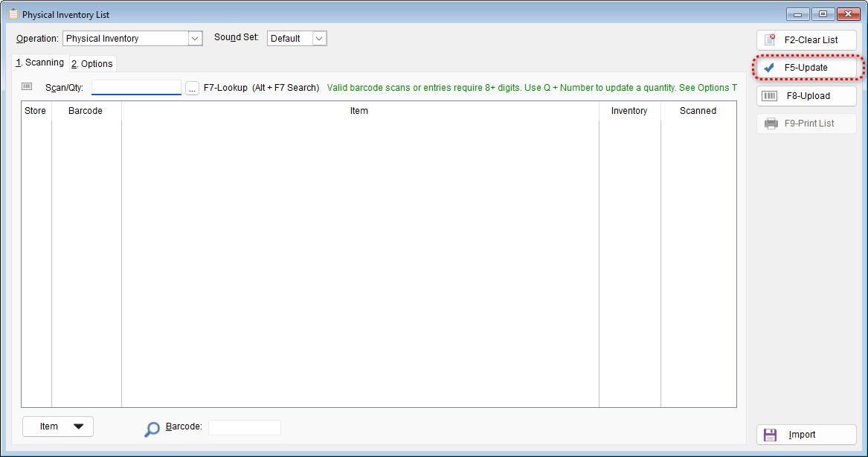Open the Sound Set dropdown

pyautogui.click(x=319, y=39)
